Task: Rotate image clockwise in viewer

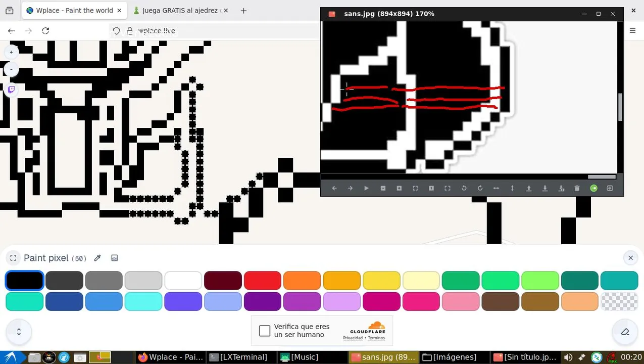Action: 480,188
